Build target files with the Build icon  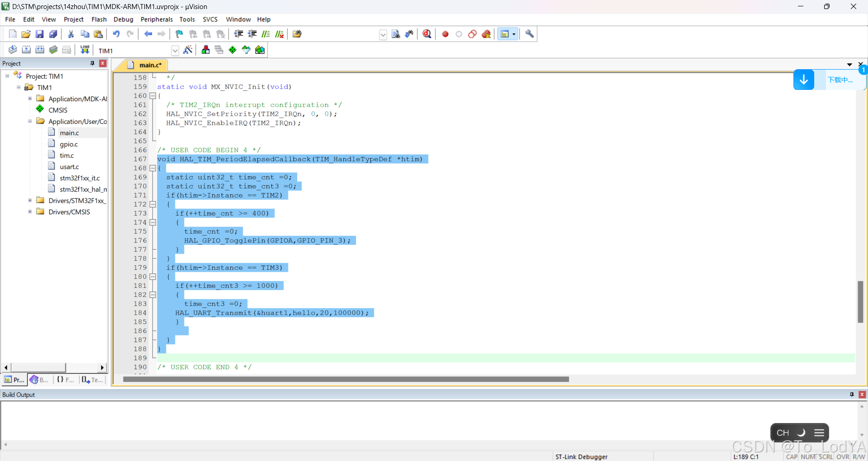[x=26, y=50]
